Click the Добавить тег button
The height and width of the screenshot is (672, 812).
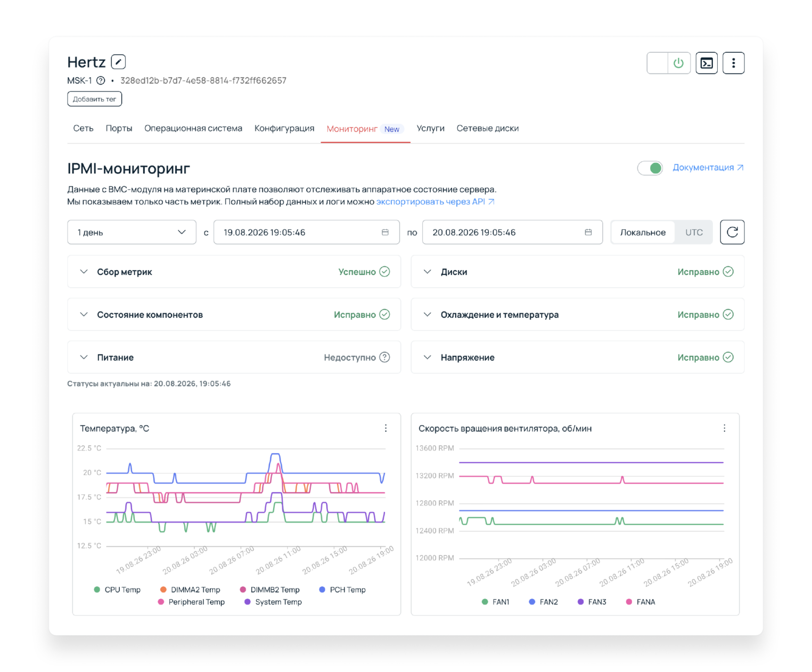click(95, 99)
